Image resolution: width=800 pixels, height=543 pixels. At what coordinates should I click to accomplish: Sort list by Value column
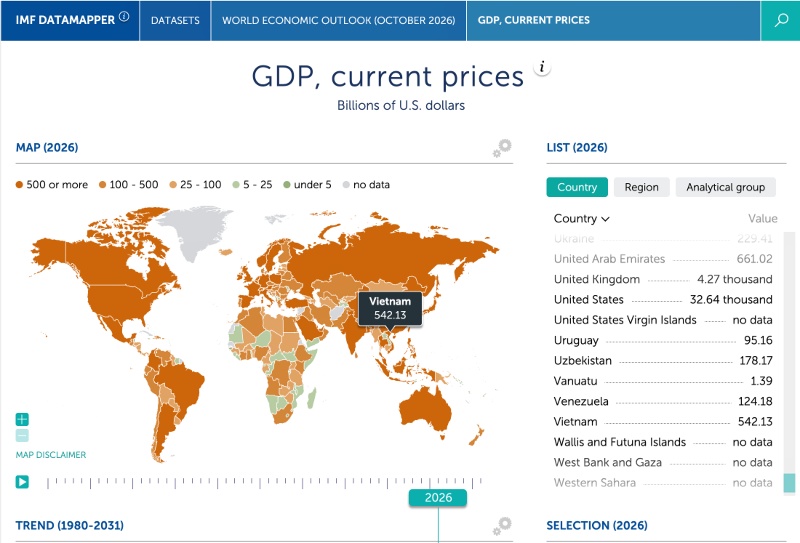pyautogui.click(x=763, y=218)
